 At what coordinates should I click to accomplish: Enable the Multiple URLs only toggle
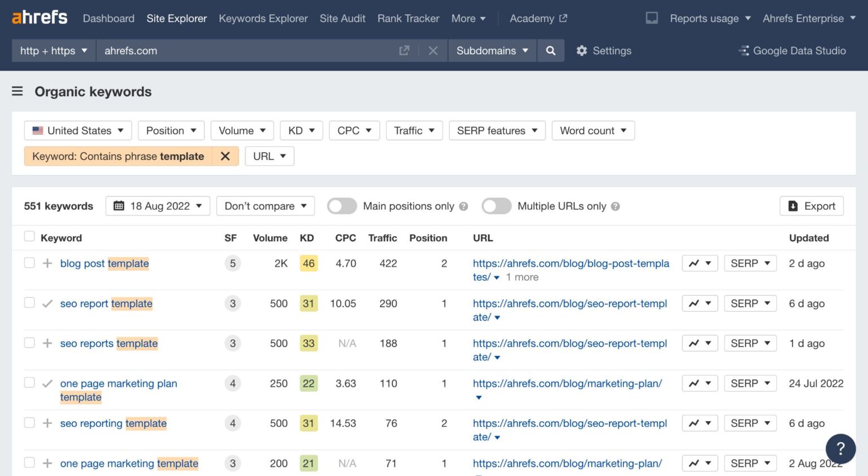(496, 206)
